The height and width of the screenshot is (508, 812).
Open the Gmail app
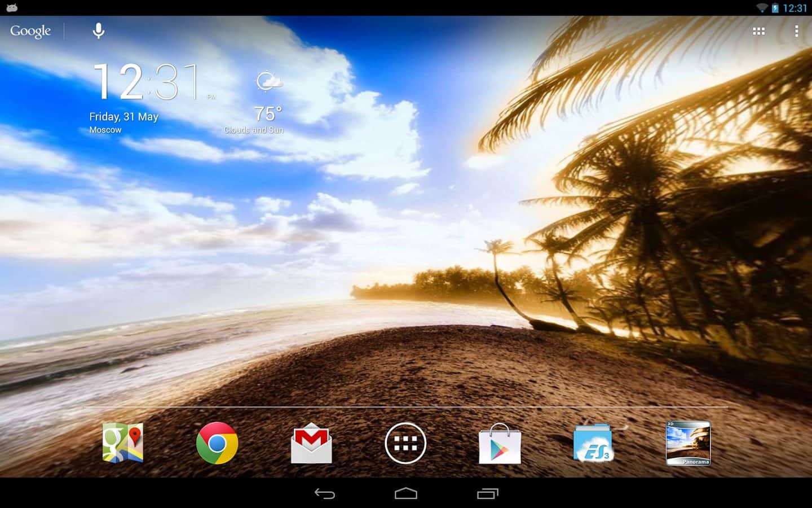pos(311,444)
